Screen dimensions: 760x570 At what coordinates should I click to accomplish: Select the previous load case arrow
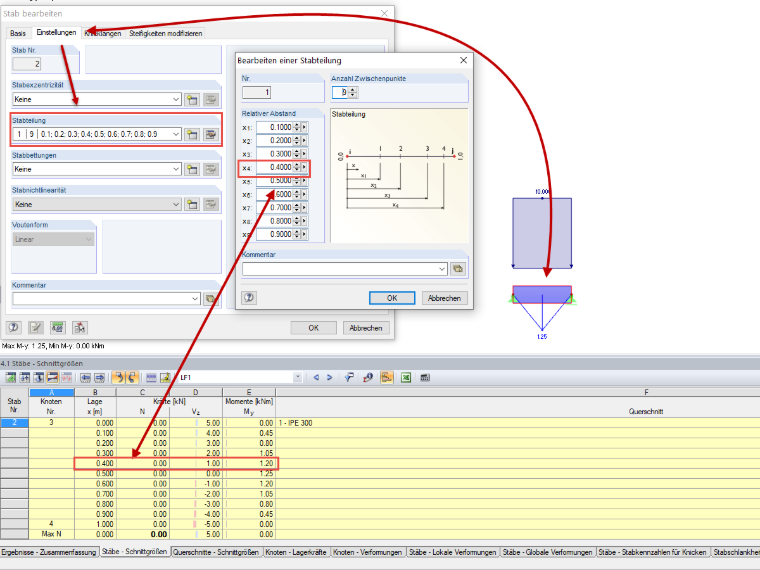pyautogui.click(x=316, y=378)
